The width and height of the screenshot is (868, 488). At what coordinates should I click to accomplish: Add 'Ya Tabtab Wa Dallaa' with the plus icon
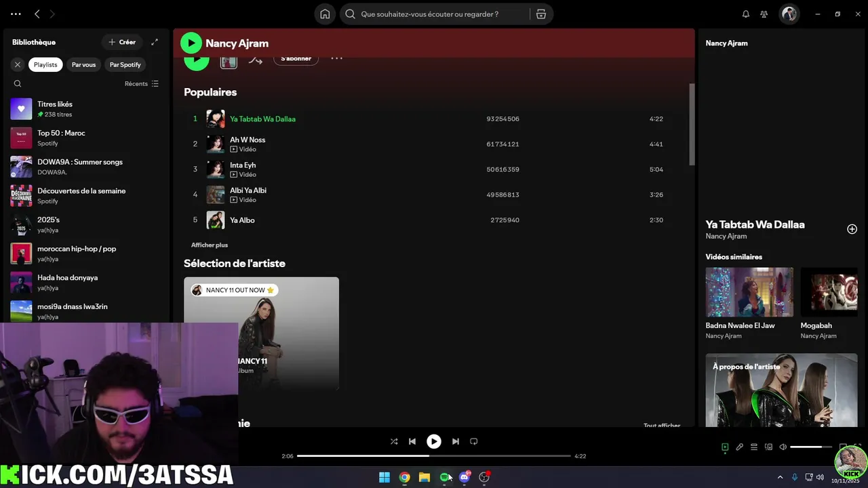point(852,229)
